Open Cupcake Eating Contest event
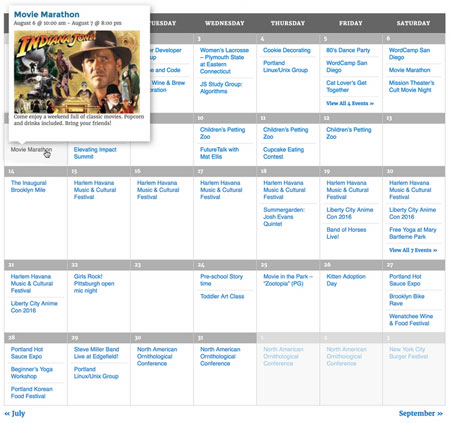450x423 pixels. tap(283, 153)
